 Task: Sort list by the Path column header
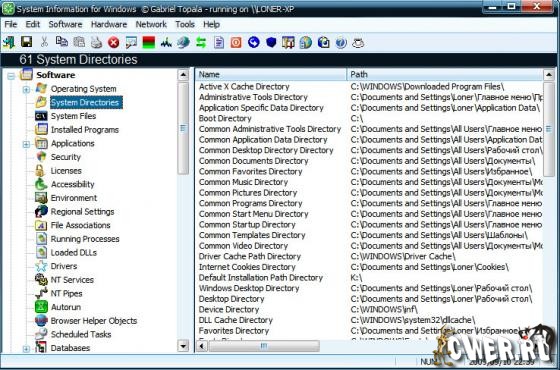click(445, 74)
